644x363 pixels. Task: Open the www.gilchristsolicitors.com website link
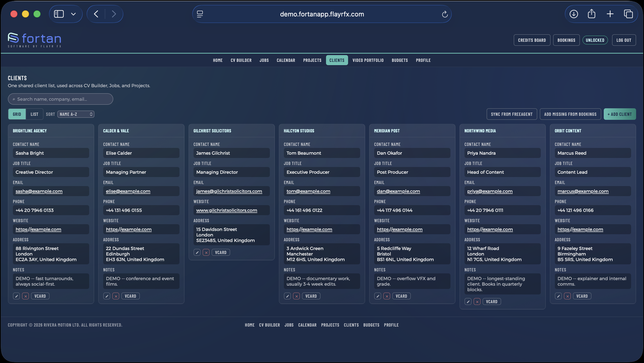pos(227,210)
